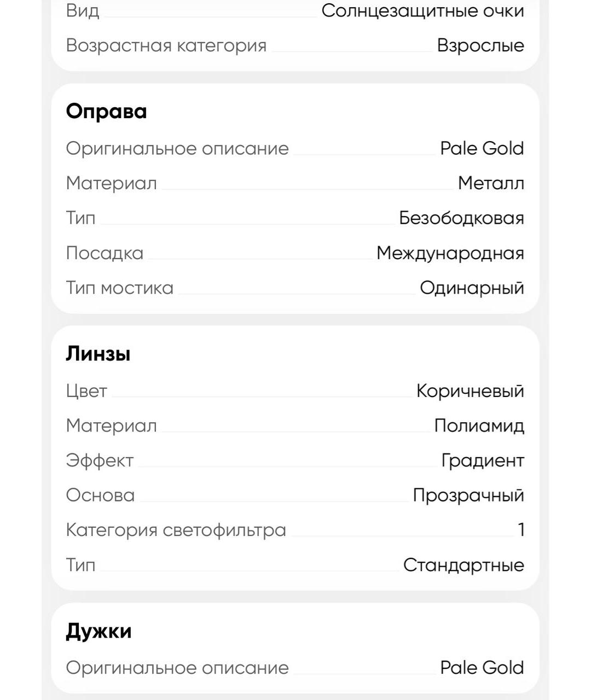Click the Посадка label
Image resolution: width=591 pixels, height=700 pixels.
click(x=105, y=253)
